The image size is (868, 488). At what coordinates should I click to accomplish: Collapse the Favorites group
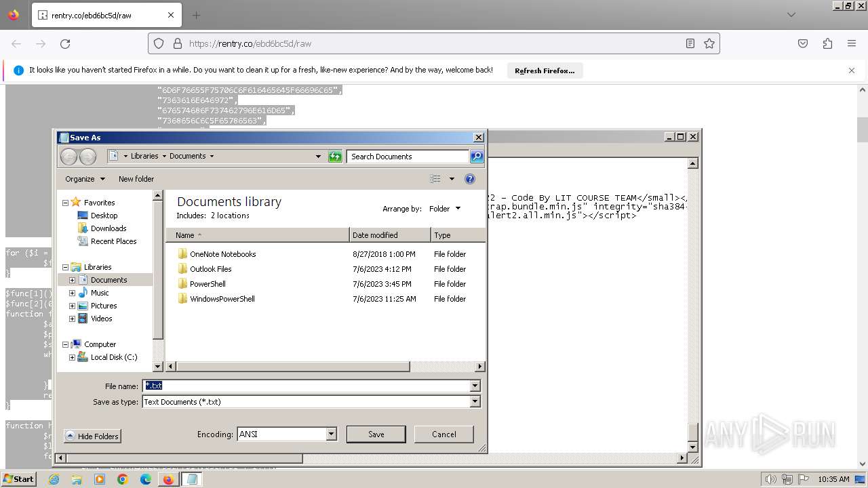[x=66, y=203]
